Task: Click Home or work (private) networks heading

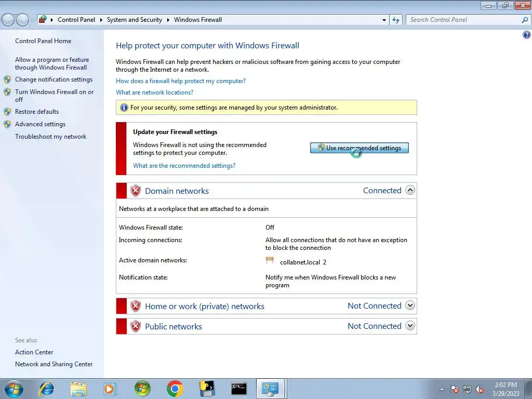Action: [x=205, y=307]
